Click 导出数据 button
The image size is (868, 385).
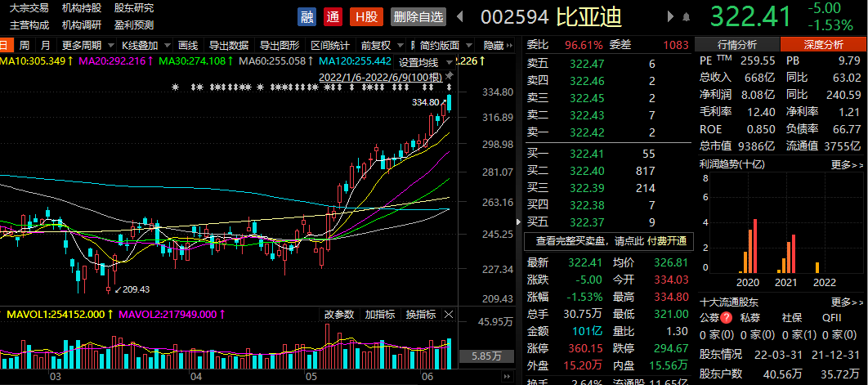pos(229,46)
